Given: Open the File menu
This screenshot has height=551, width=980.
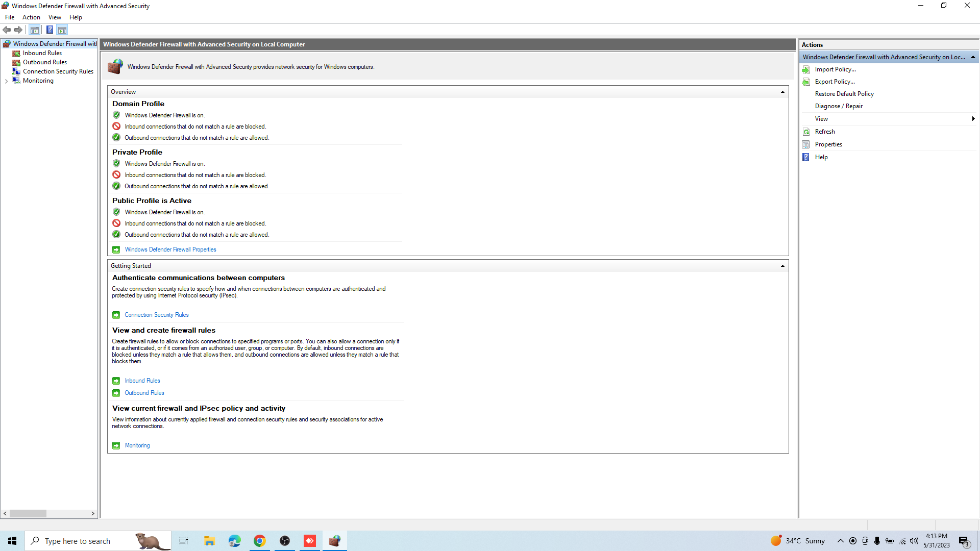Looking at the screenshot, I should [10, 17].
